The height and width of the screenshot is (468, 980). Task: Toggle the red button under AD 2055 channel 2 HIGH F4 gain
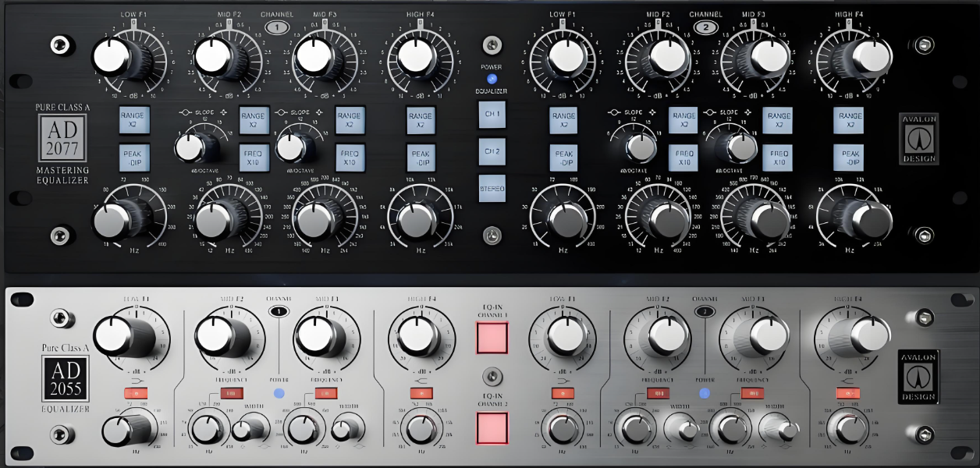point(847,392)
